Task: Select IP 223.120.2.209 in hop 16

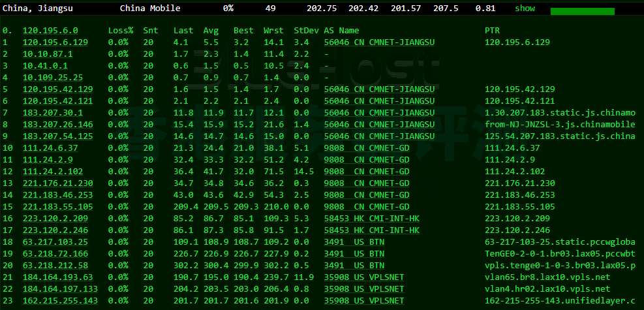Action: (55, 219)
